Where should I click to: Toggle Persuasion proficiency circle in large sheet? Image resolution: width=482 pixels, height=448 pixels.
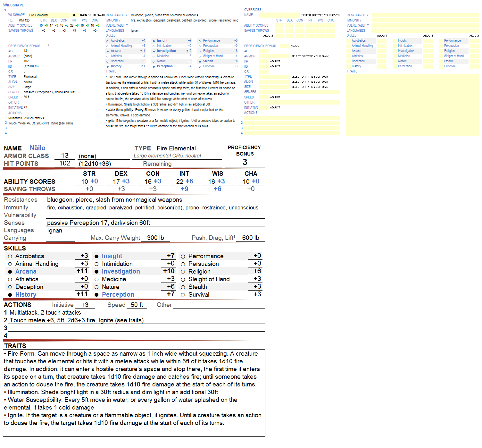183,264
